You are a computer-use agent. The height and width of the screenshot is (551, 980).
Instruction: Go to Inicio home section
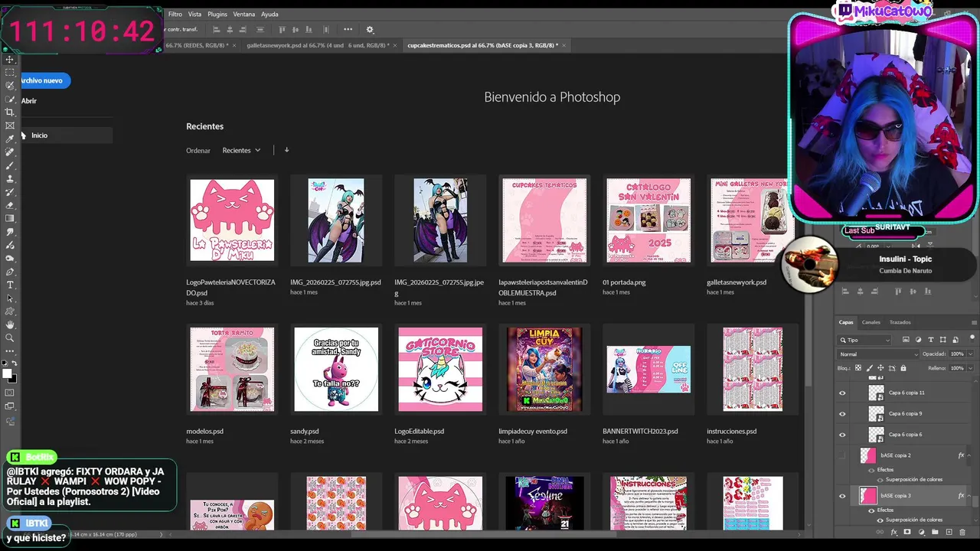point(66,135)
